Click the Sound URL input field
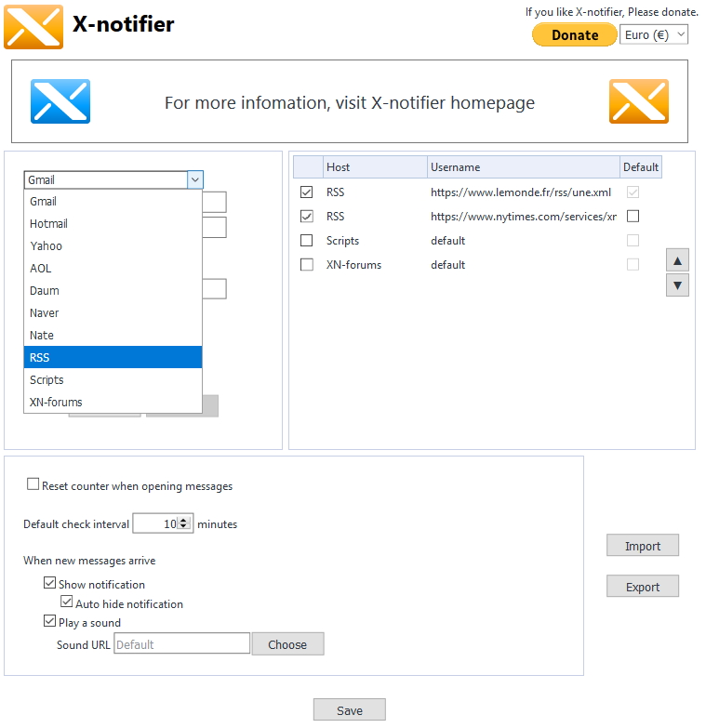This screenshot has width=706, height=728. click(x=182, y=643)
